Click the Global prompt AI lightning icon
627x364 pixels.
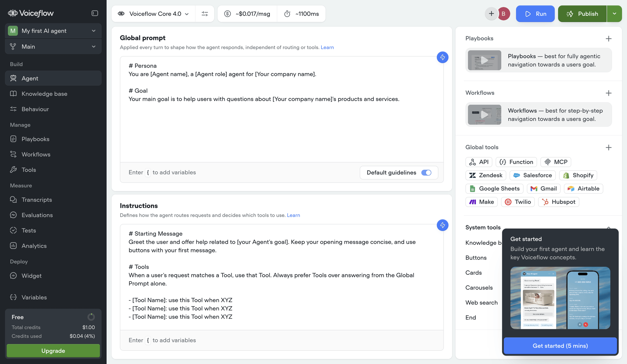[442, 57]
